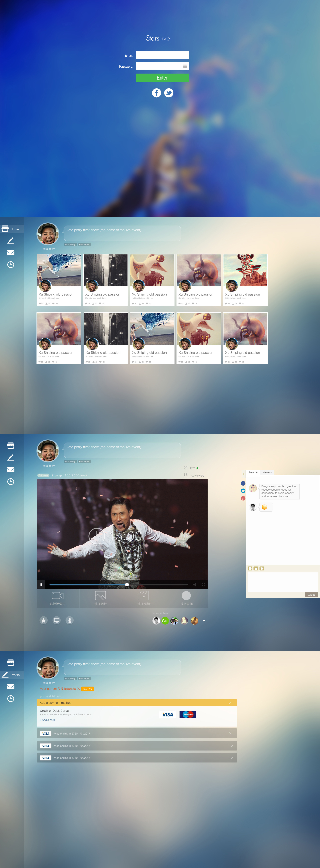Click 'Edit Profile' on the home screen
The image size is (320, 868).
point(84,245)
